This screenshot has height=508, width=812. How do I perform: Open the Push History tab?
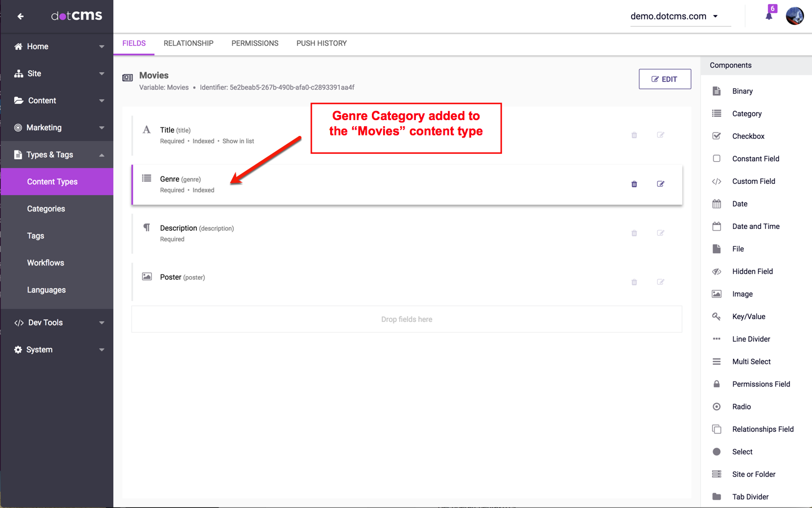[321, 43]
